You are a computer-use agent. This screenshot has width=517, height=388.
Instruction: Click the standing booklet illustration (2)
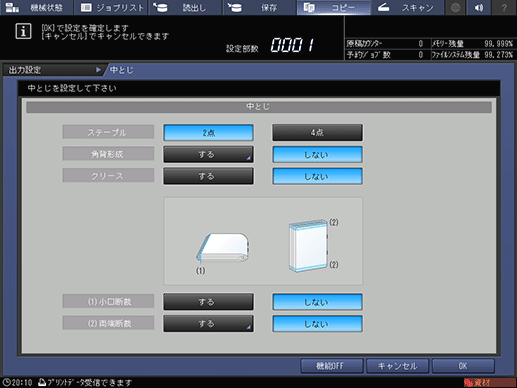pos(308,245)
